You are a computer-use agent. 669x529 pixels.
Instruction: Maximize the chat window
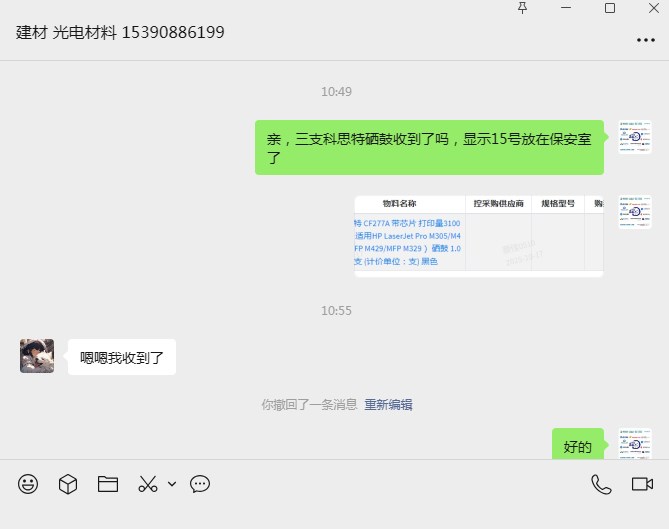coord(610,8)
